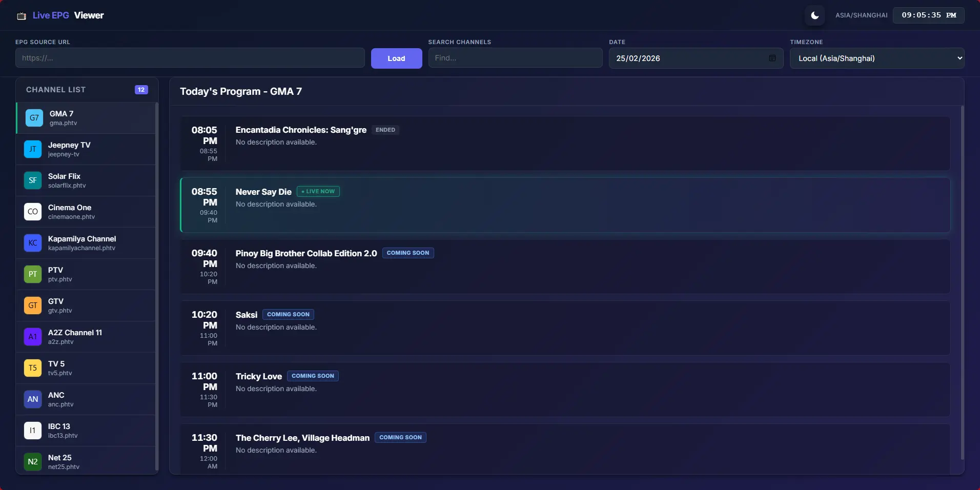The image size is (980, 490).
Task: Click the KC icon for Kapamilya Channel
Action: (33, 243)
